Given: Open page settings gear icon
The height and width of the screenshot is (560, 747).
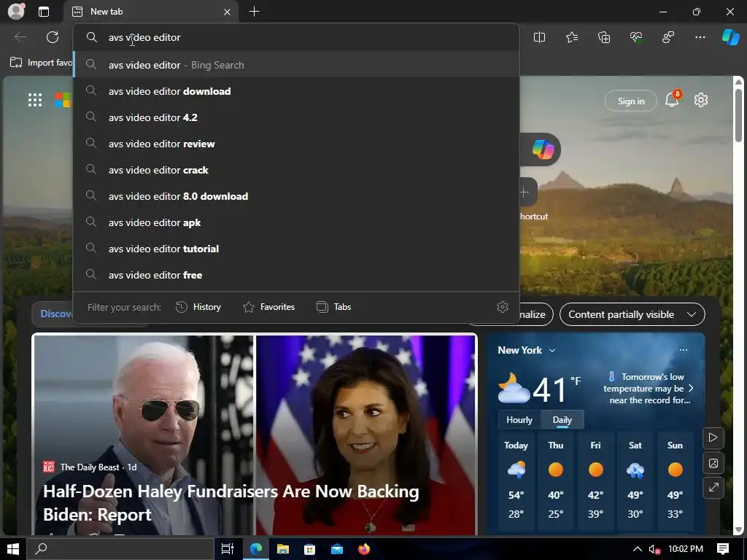Looking at the screenshot, I should point(701,100).
